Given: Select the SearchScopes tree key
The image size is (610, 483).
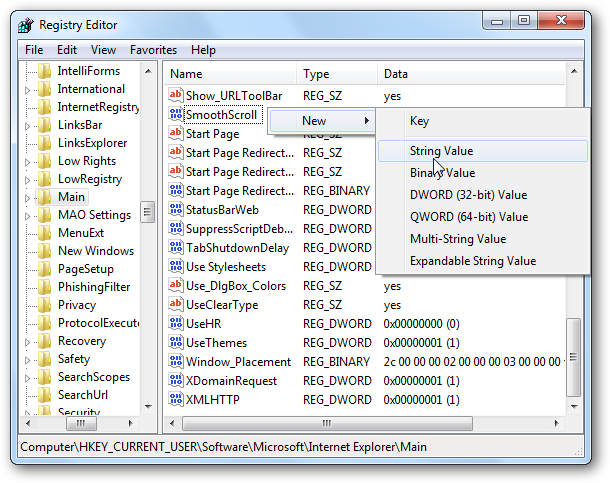Looking at the screenshot, I should [x=93, y=377].
